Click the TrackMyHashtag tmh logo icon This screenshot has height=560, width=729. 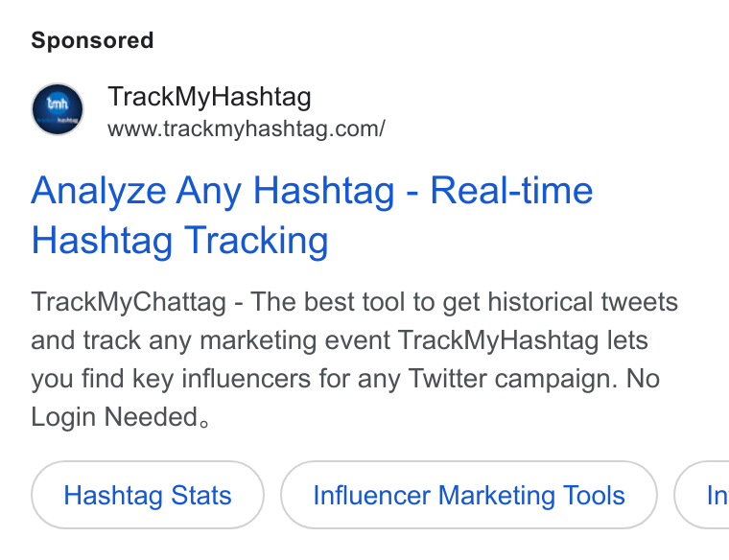click(58, 109)
